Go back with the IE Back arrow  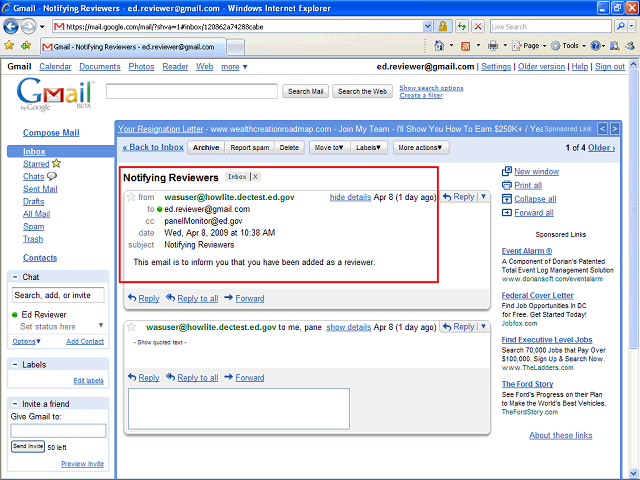point(11,27)
